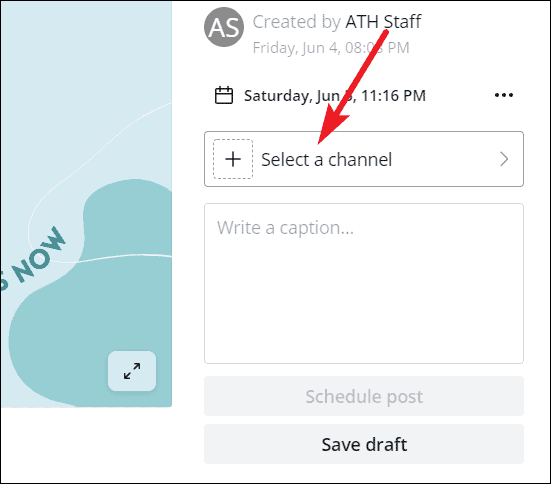This screenshot has width=551, height=484.
Task: Click the AS user avatar
Action: [x=224, y=27]
